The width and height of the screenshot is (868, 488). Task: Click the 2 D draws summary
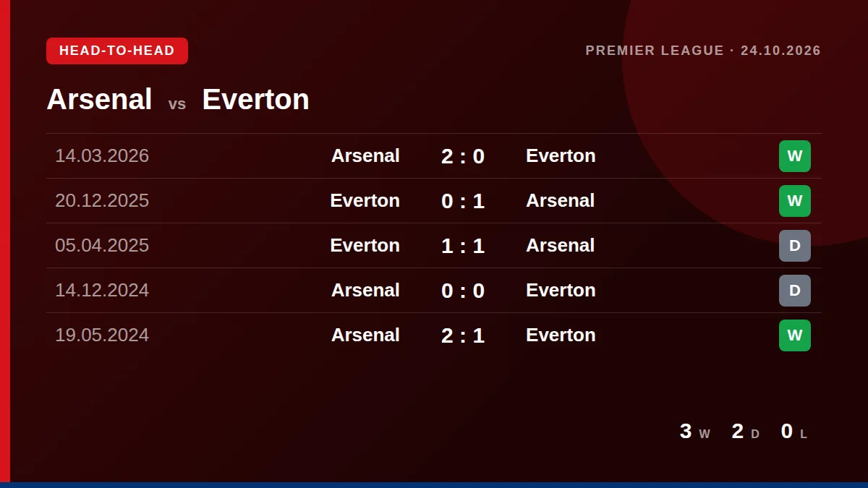(746, 432)
